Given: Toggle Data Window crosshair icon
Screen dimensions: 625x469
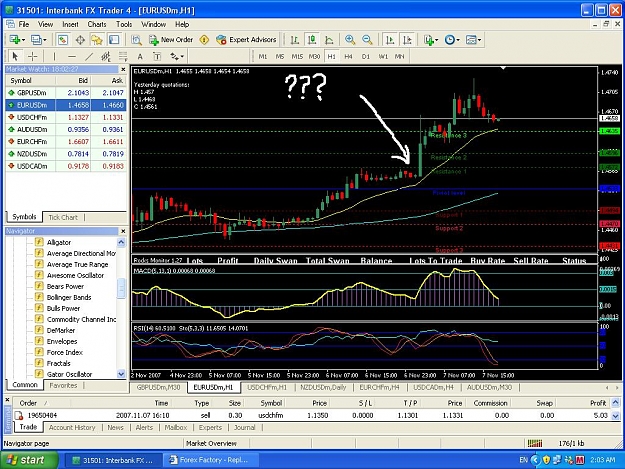Looking at the screenshot, I should (x=80, y=40).
